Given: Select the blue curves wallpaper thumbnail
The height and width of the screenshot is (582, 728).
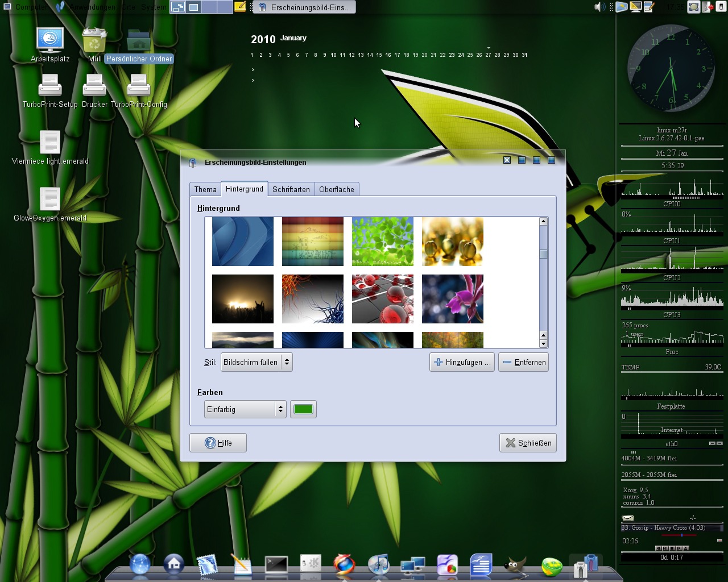Looking at the screenshot, I should click(x=243, y=242).
